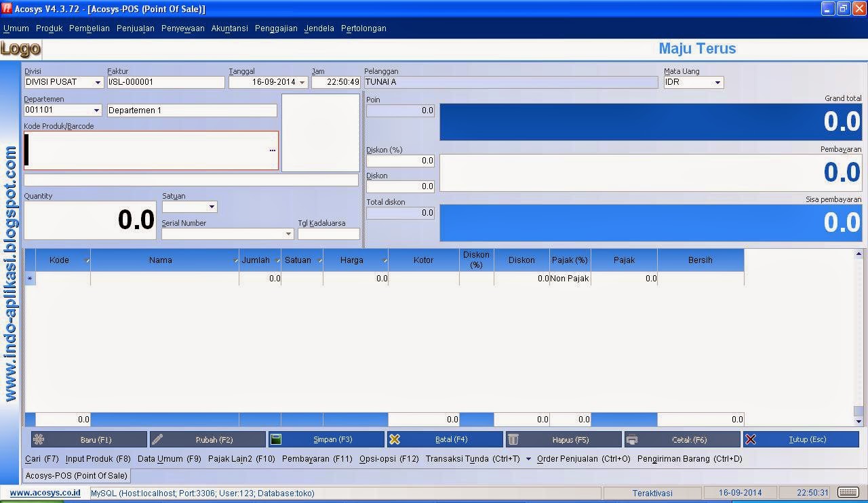Viewport: 868px width, 503px height.
Task: Open the Transaksi Tunda dropdown arrow
Action: tap(528, 459)
